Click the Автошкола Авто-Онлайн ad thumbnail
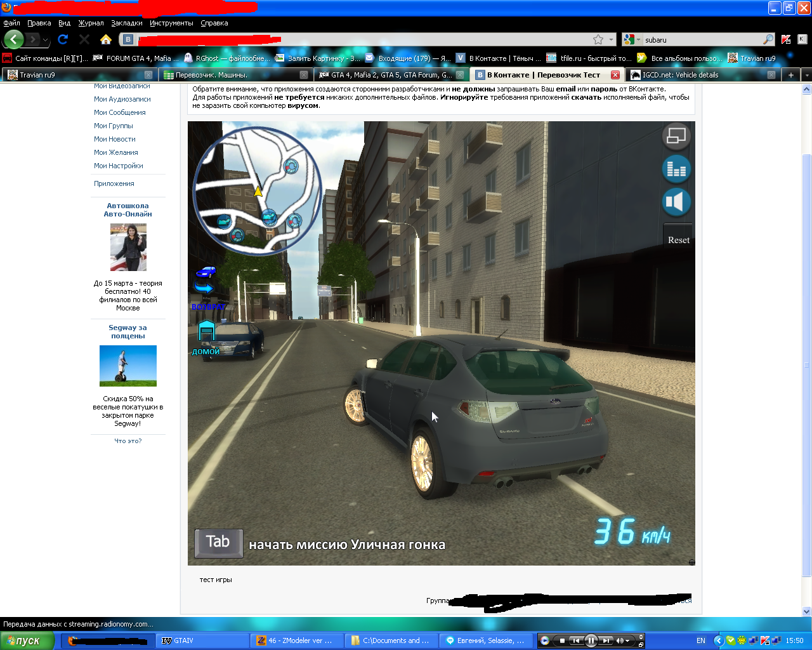This screenshot has height=650, width=812. [x=128, y=248]
